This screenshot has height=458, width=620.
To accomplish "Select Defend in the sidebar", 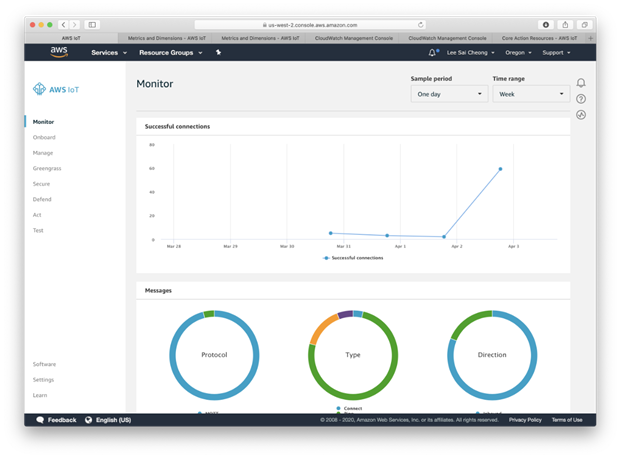I will pyautogui.click(x=42, y=199).
